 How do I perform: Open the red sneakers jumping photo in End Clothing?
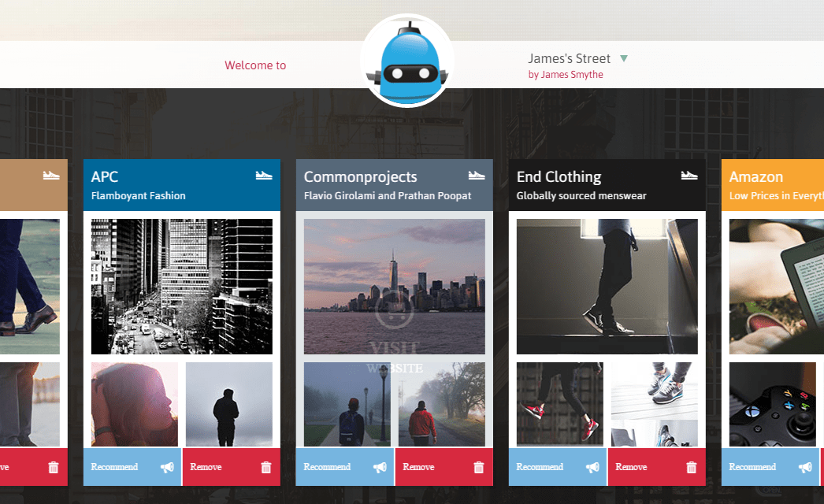pos(560,404)
